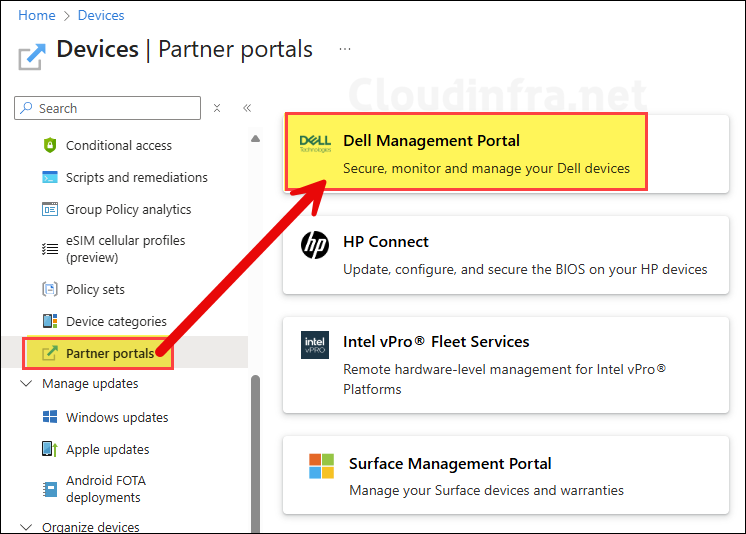The width and height of the screenshot is (746, 534).
Task: Collapse the sidebar using double chevron
Action: point(247,108)
